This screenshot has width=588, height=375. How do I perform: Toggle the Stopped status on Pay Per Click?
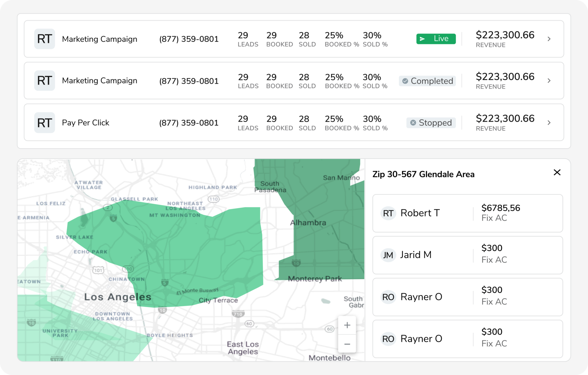click(x=431, y=123)
